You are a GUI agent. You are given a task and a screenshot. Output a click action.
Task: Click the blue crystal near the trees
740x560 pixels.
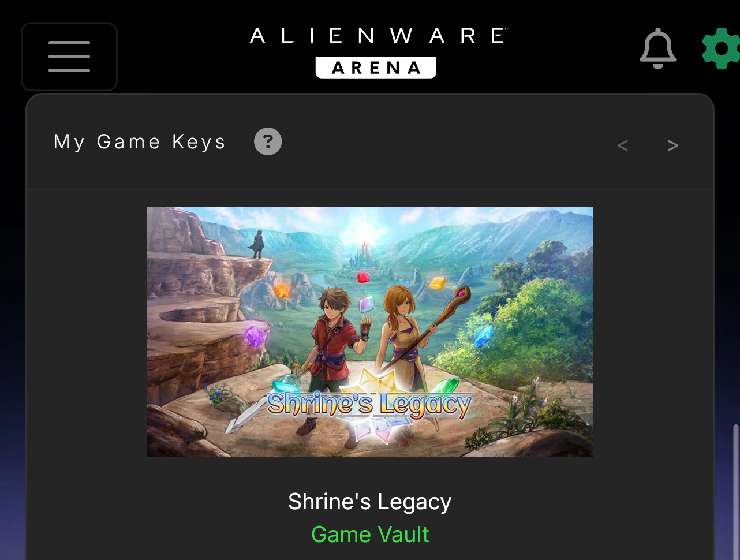[484, 336]
